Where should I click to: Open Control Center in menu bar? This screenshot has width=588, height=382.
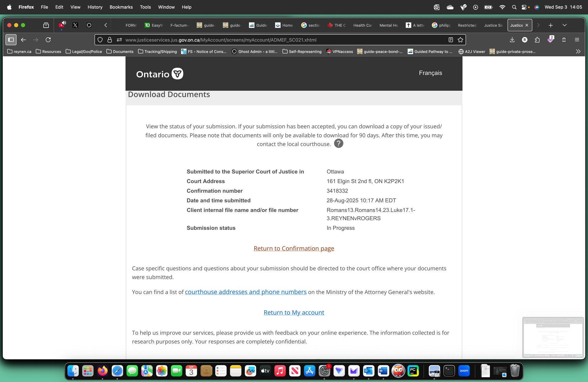pos(524,7)
